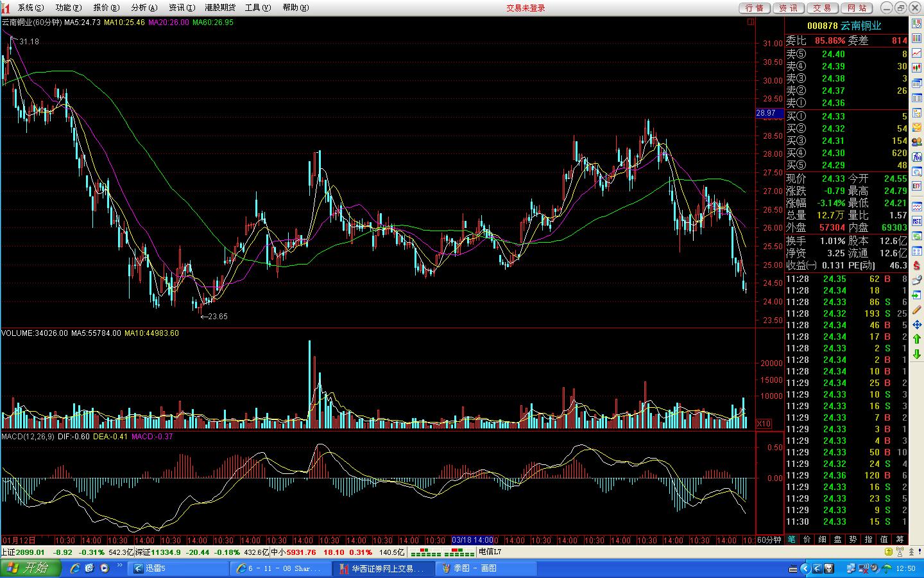This screenshot has height=578, width=924.
Task: Click the grid layout sidebar icon
Action: (x=916, y=250)
